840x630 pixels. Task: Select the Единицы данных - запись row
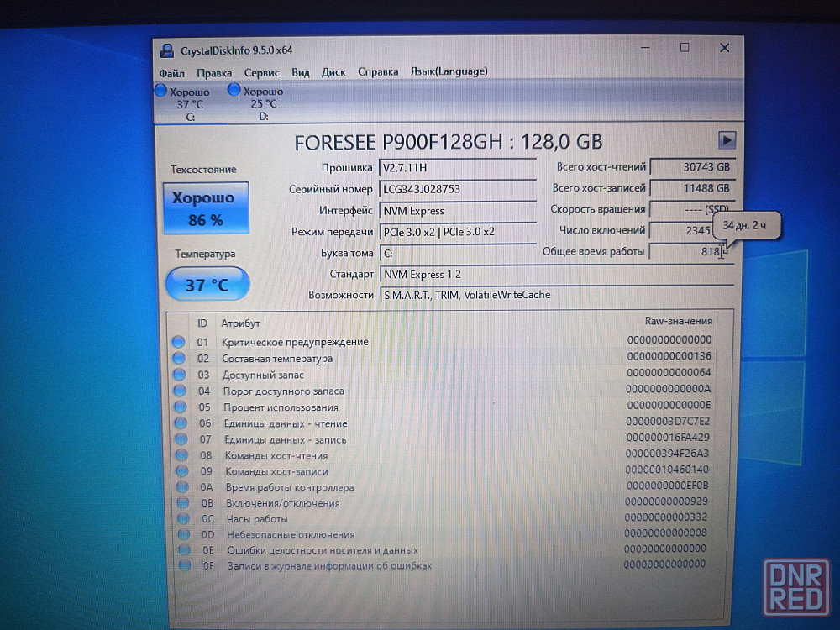[x=443, y=438]
